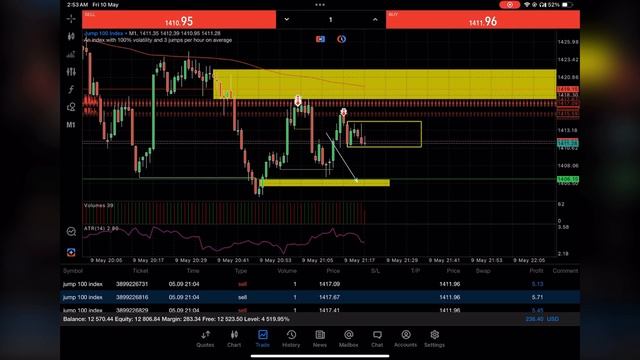Tap the red screen recording indicator
The image size is (640, 360).
click(x=509, y=5)
